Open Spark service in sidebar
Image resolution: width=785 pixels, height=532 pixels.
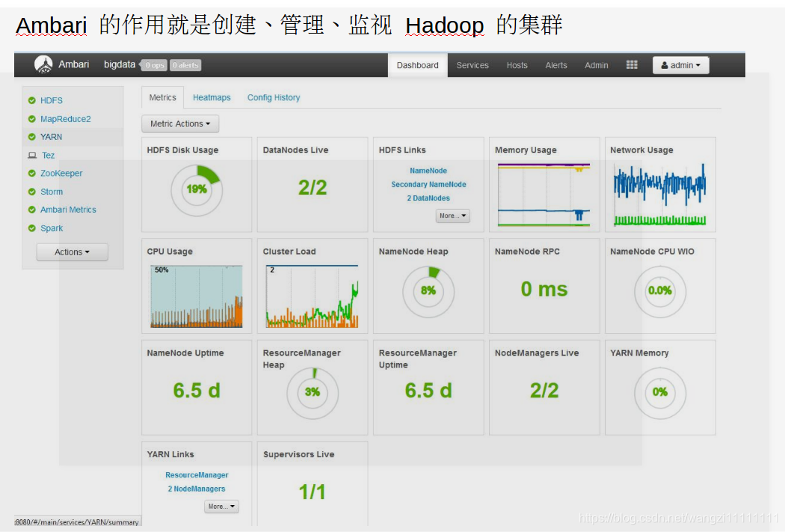(52, 229)
